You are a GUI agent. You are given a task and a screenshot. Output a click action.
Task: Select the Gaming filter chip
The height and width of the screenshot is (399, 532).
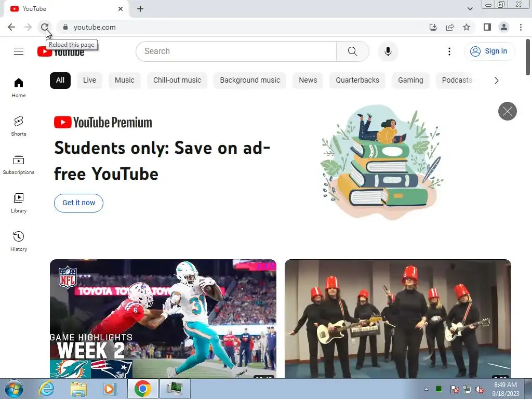click(410, 81)
